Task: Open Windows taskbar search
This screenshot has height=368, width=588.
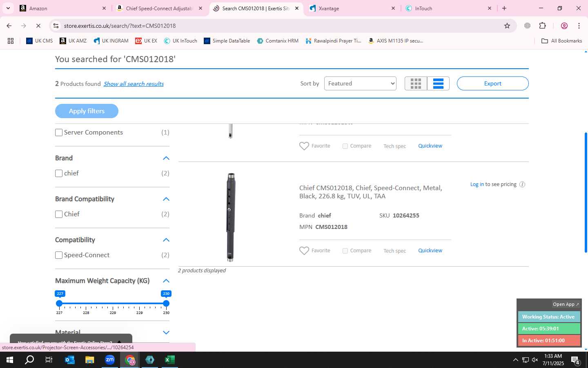Action: [29, 360]
